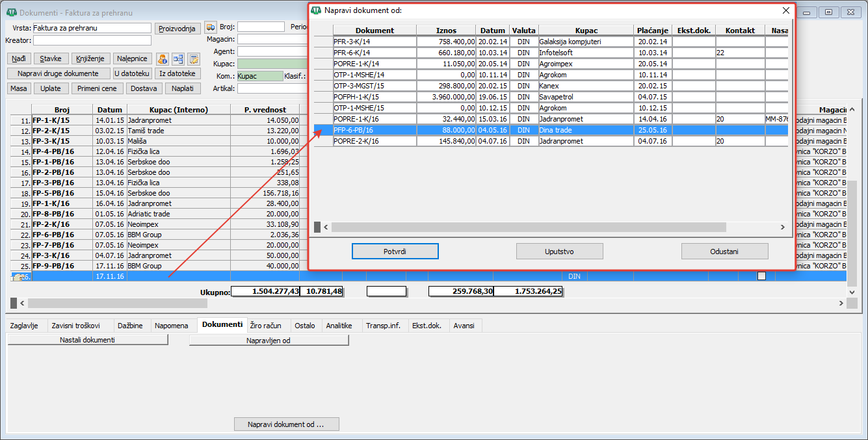
Task: Open instructions via the Uputstvo button
Action: click(560, 252)
